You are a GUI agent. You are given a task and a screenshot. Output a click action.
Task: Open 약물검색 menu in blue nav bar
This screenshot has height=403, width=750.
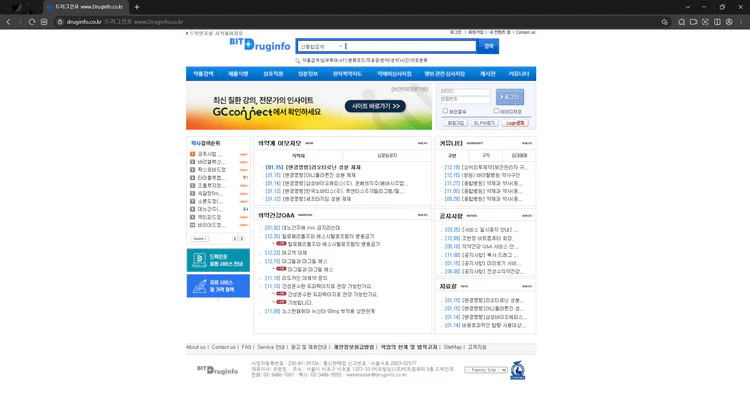203,74
